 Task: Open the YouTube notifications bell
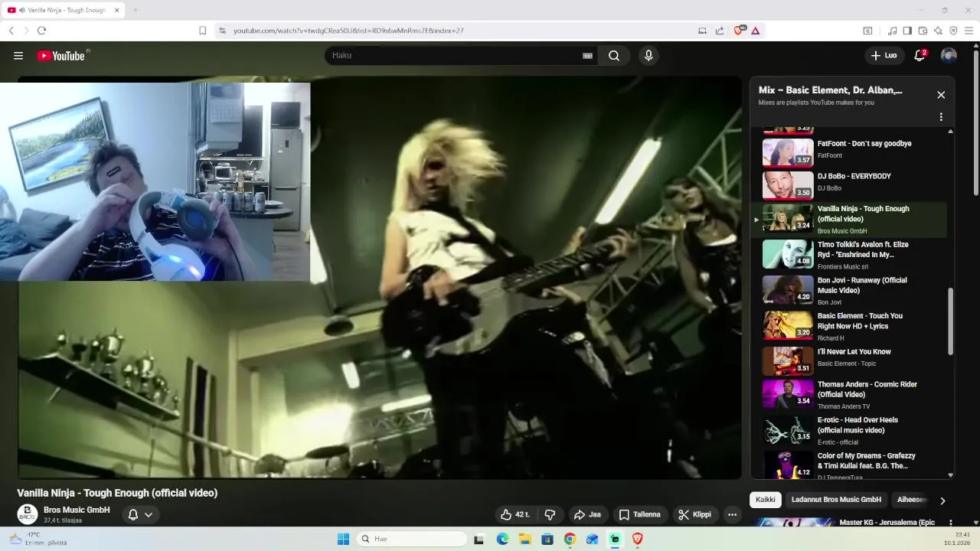920,55
